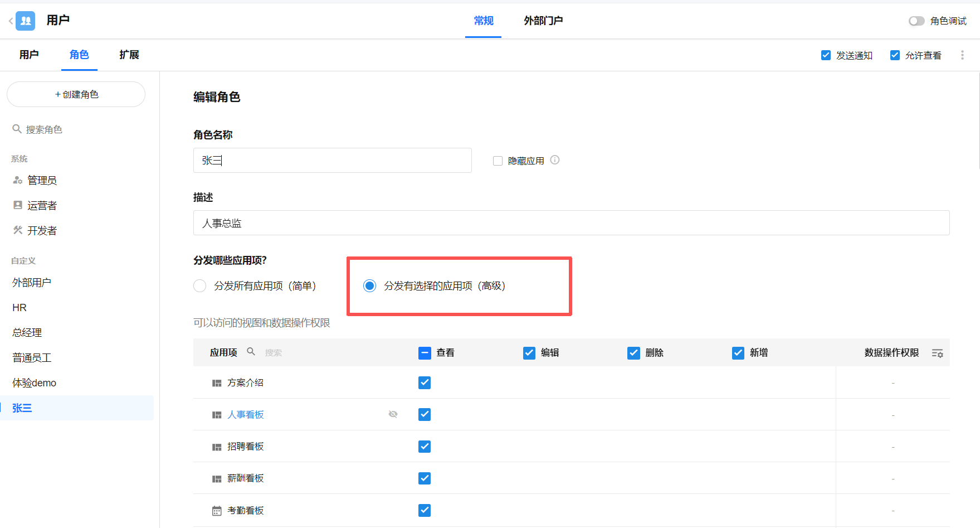
Task: Open the three-dot more options menu
Action: pyautogui.click(x=962, y=55)
